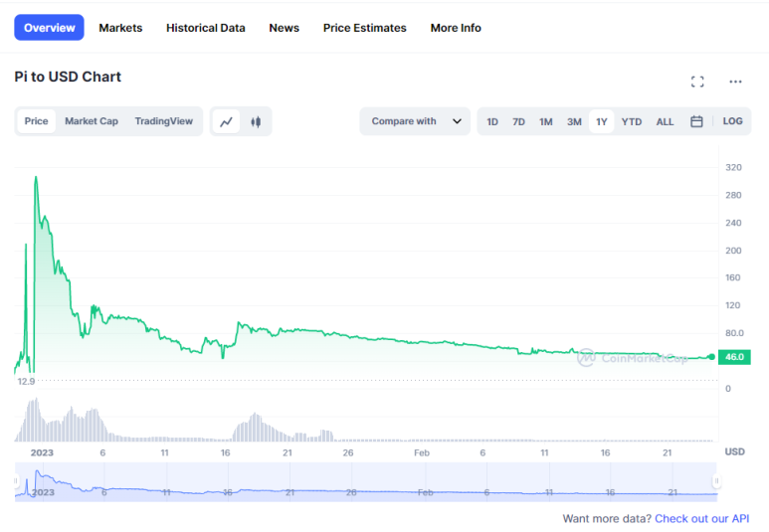Viewport: 769px width, 532px height.
Task: Click the Feb date label on axis
Action: tap(422, 452)
